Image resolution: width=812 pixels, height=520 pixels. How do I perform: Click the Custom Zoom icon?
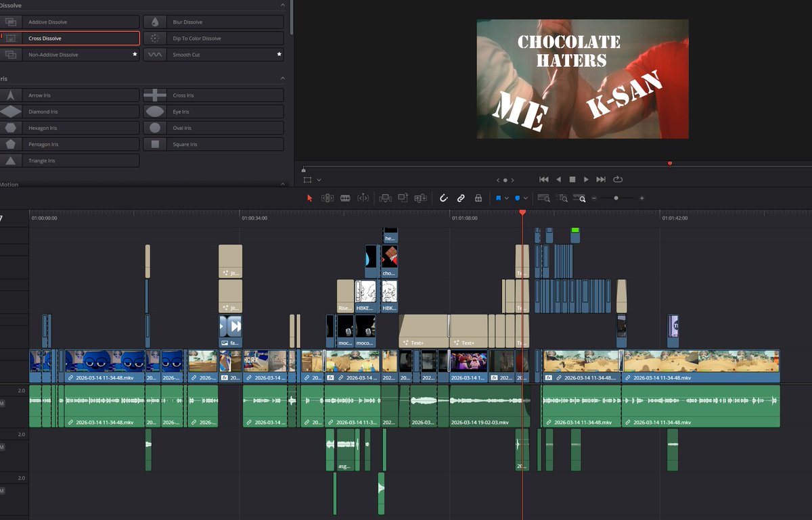click(x=580, y=198)
